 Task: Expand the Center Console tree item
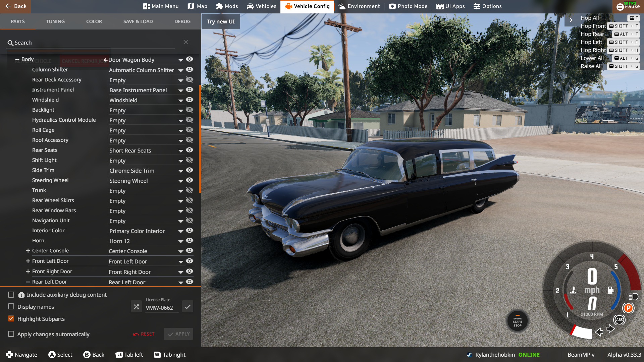click(x=28, y=251)
